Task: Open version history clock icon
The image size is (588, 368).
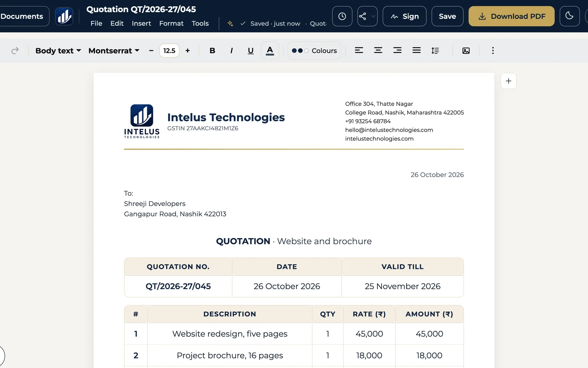Action: click(x=342, y=16)
